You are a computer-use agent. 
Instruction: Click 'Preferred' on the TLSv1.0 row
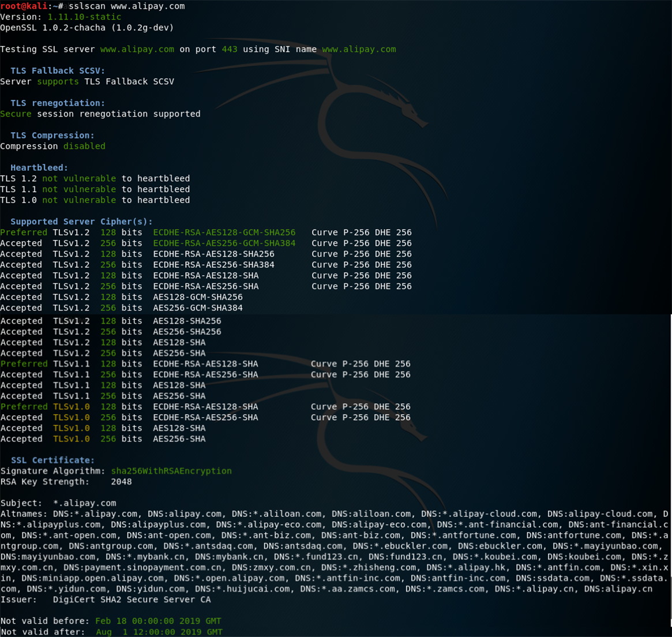coord(24,407)
